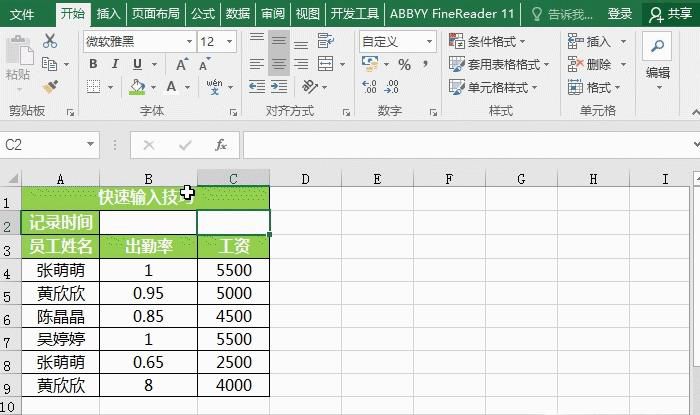The image size is (700, 415).
Task: Expand the font color options arrow
Action: (x=188, y=87)
